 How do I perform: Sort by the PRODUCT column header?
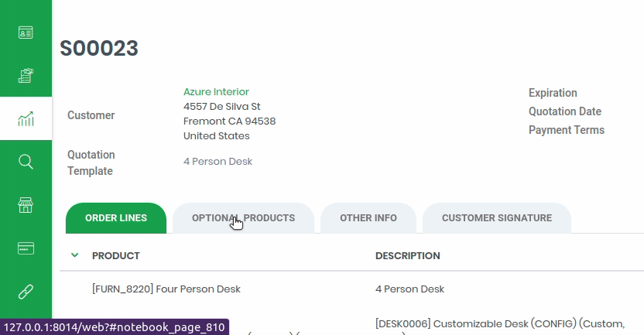116,256
